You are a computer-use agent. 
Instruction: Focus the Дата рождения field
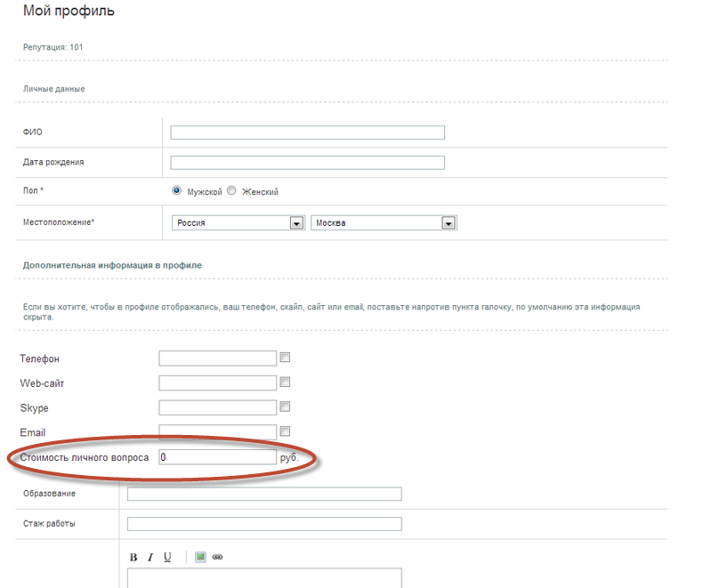[307, 163]
